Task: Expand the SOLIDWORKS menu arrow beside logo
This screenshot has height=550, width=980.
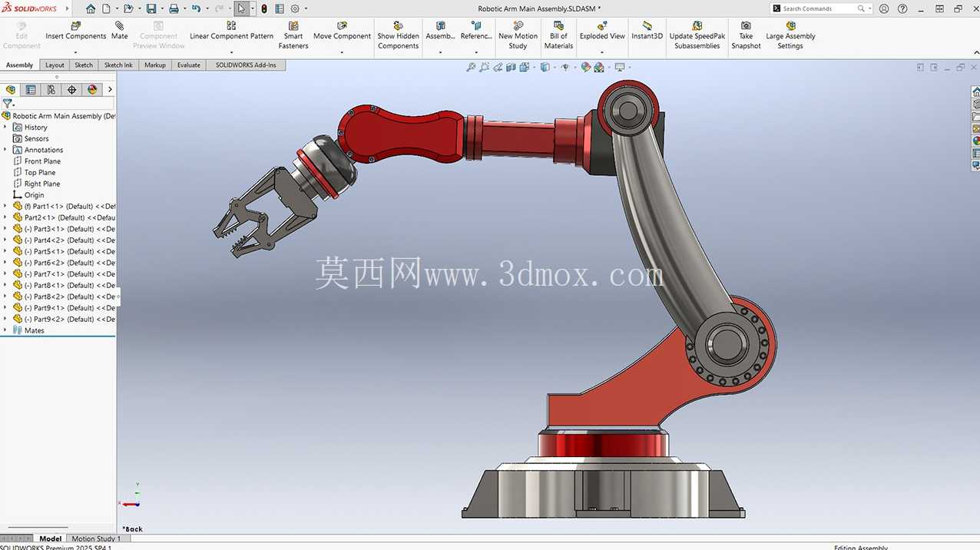Action: coord(67,8)
